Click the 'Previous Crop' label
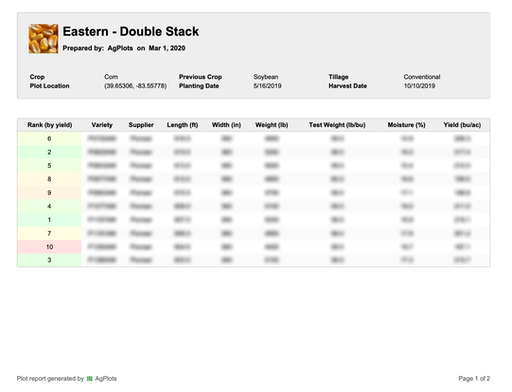 [200, 77]
